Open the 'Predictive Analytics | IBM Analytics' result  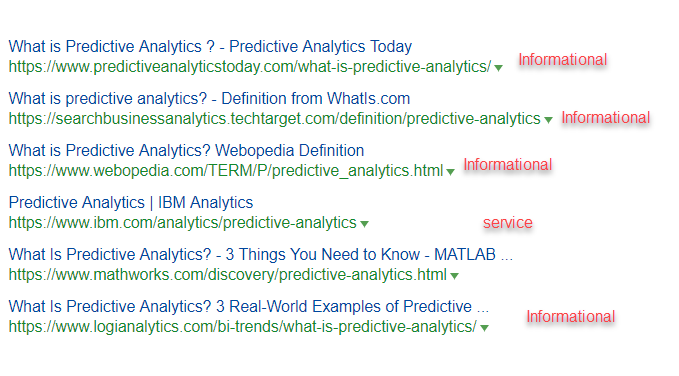pos(131,202)
